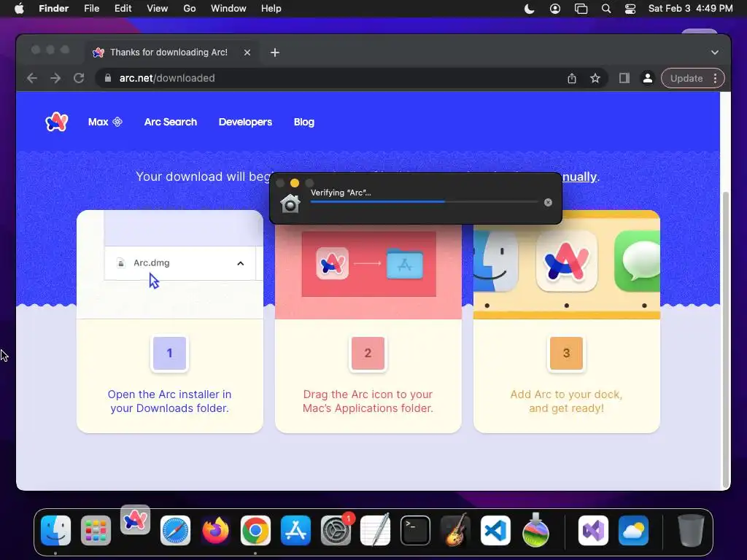
Task: Open the Finder menu
Action: coord(53,9)
